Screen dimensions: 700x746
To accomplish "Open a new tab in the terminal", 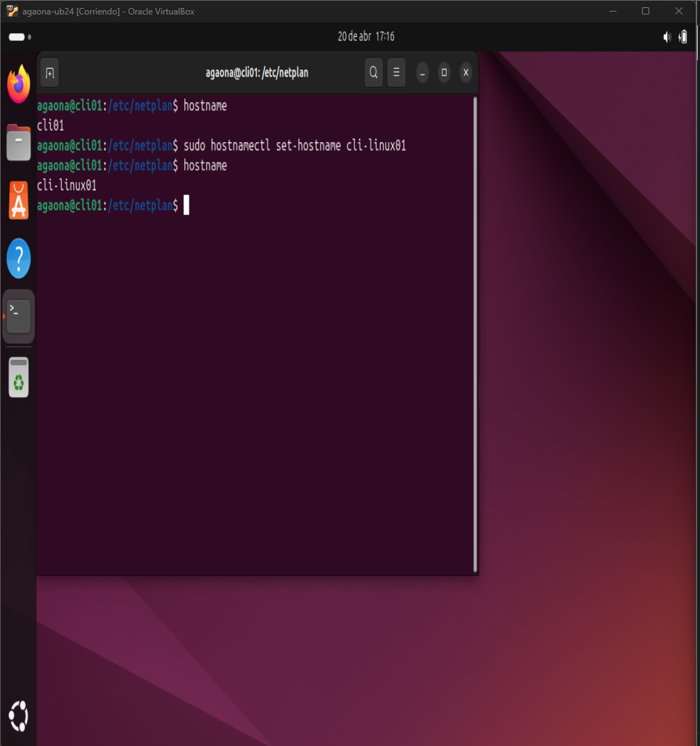I will click(x=49, y=73).
